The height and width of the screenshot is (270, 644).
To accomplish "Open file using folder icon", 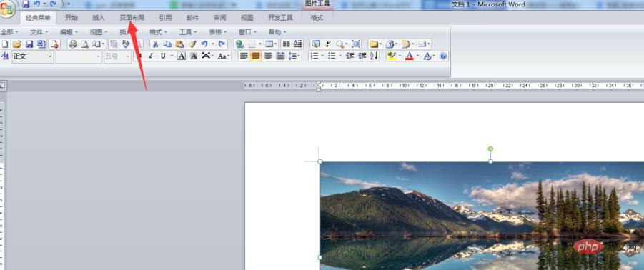I will point(17,44).
